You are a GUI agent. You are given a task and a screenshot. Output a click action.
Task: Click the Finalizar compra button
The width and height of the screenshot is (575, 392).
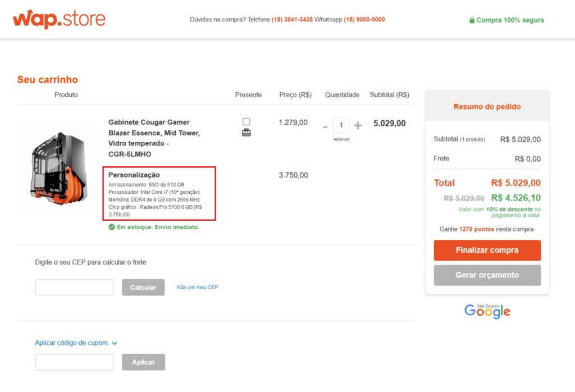click(487, 250)
